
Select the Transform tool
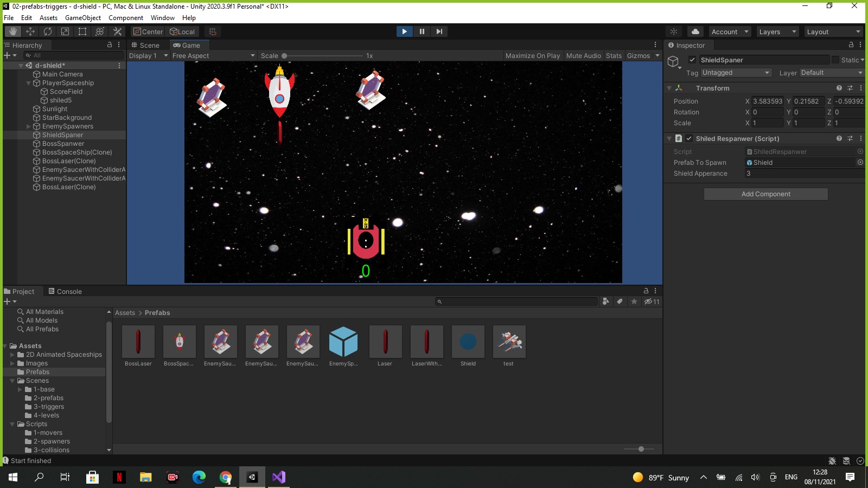[100, 31]
